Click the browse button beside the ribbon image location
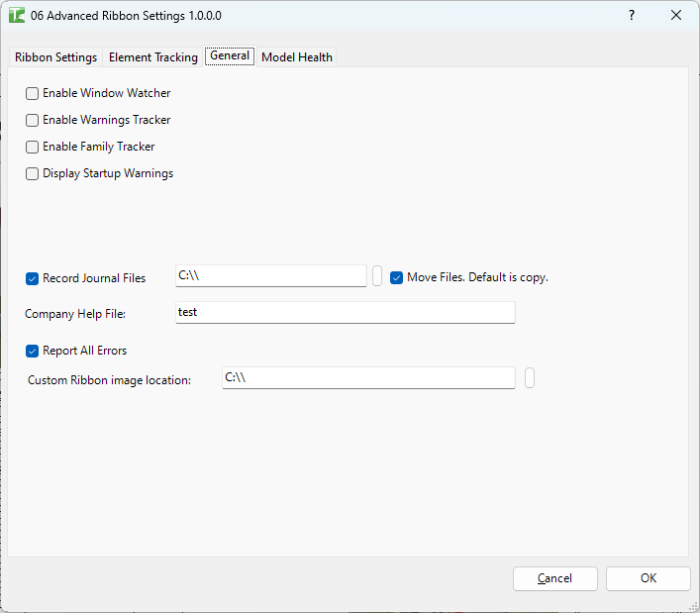 pyautogui.click(x=530, y=378)
